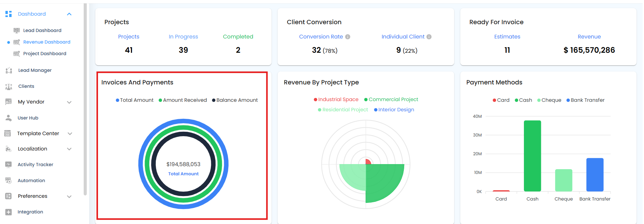This screenshot has height=224, width=644.
Task: Click the Template Center icon
Action: 7,133
